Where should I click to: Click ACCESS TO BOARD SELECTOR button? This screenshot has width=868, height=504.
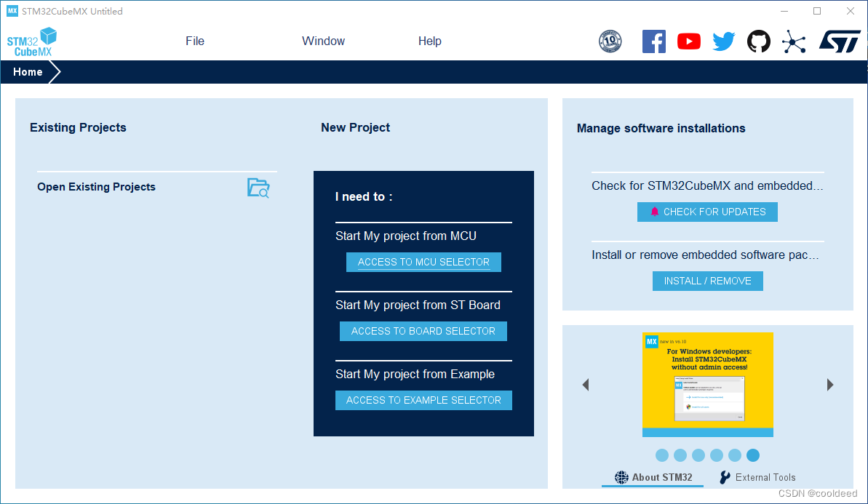click(423, 332)
